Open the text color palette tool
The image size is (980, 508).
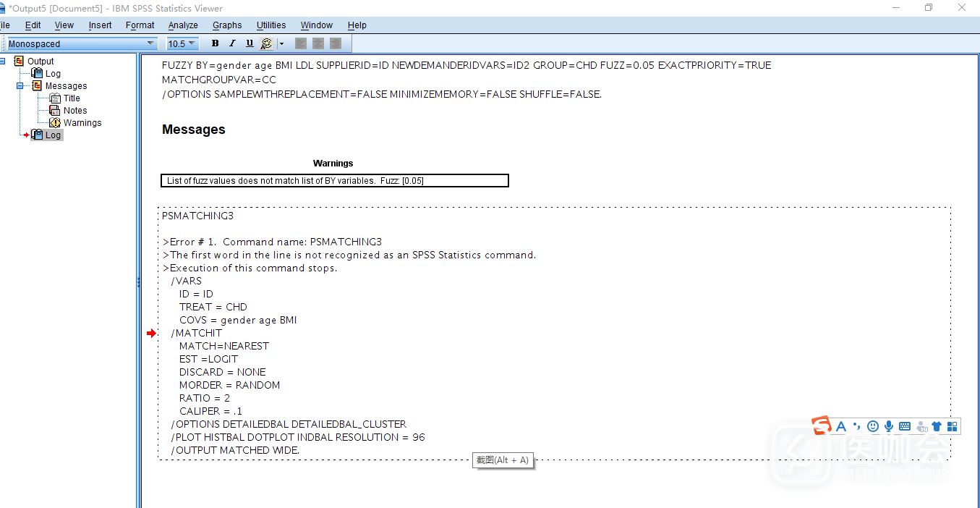[266, 43]
